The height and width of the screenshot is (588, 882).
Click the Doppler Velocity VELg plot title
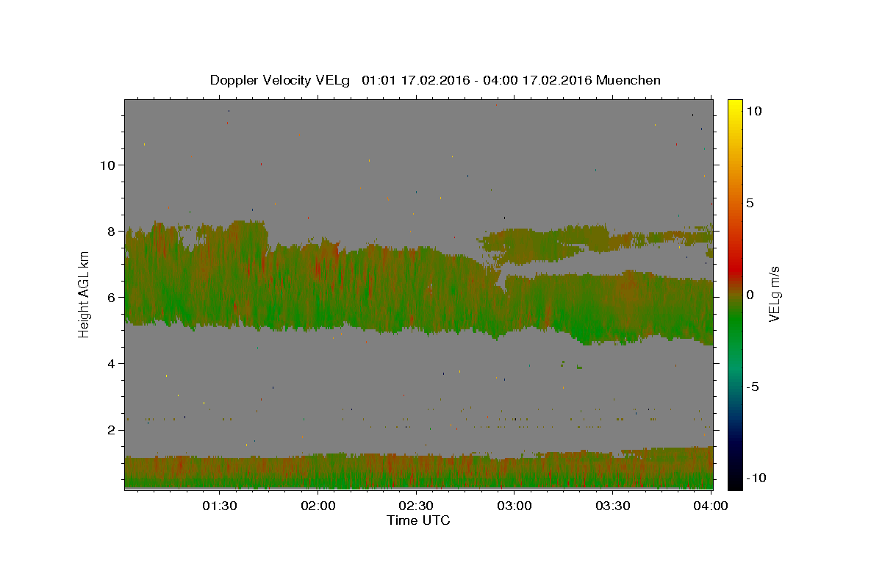[435, 80]
